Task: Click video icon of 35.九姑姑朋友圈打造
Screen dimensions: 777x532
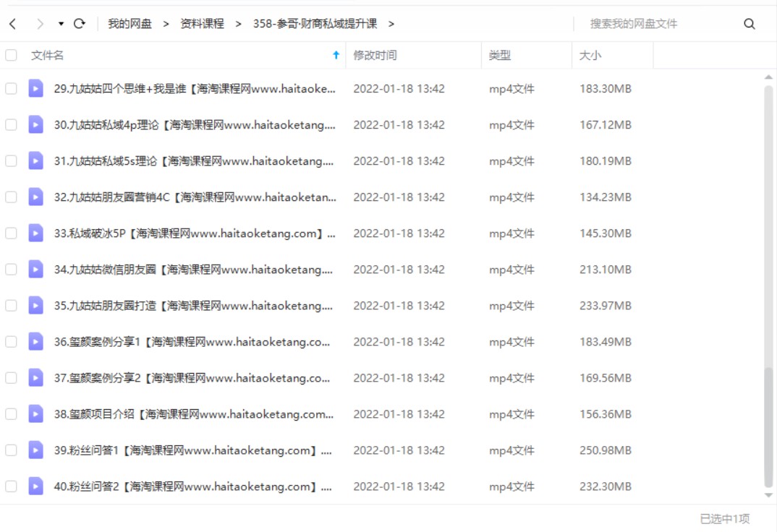Action: click(x=35, y=305)
